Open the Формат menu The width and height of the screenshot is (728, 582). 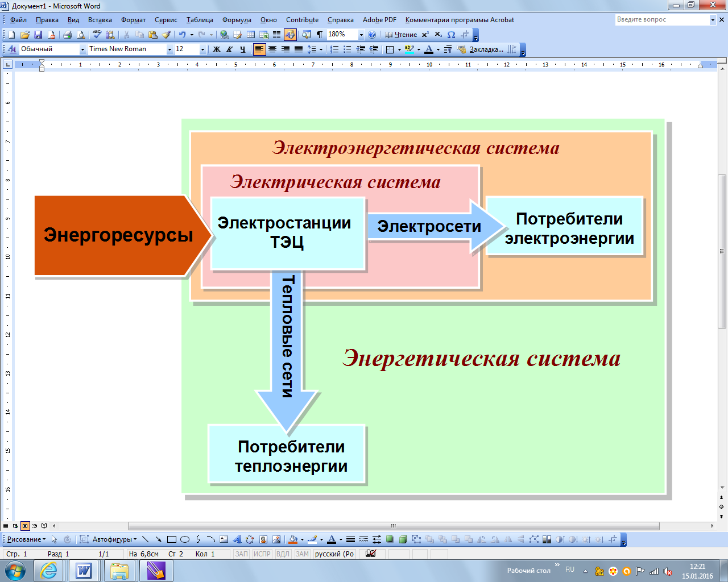click(134, 20)
